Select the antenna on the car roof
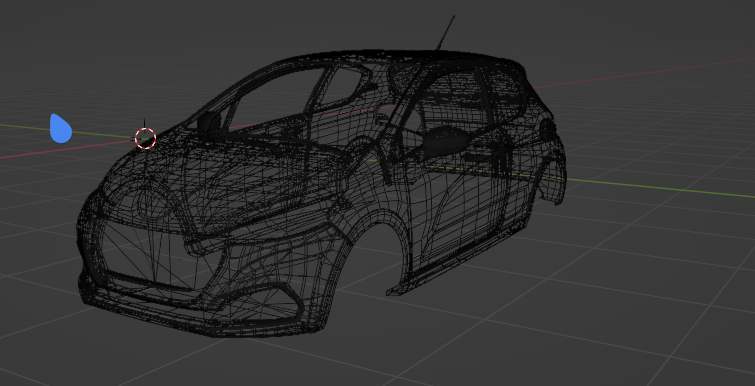Viewport: 755px width, 386px height. click(x=445, y=32)
